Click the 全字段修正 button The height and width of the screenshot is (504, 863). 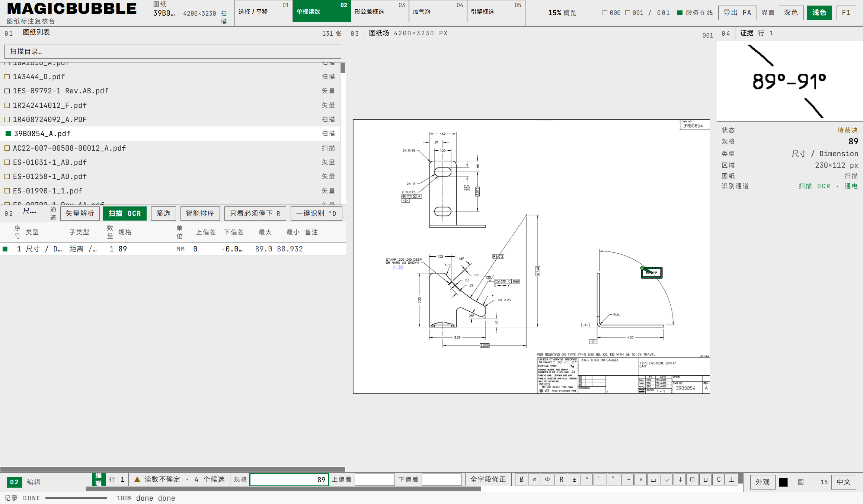point(488,479)
